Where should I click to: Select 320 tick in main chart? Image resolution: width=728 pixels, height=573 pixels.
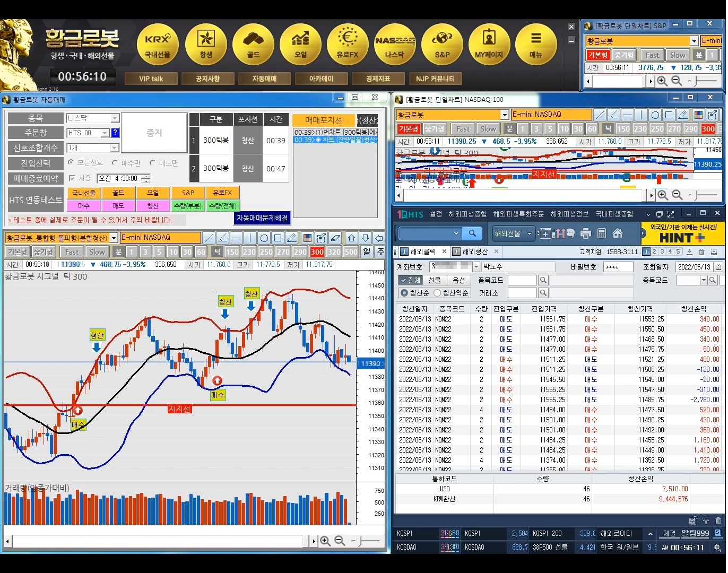(x=334, y=252)
